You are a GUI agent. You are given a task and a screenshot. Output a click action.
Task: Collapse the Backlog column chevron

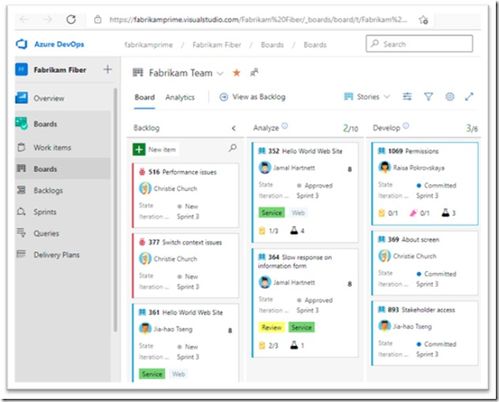[x=234, y=128]
